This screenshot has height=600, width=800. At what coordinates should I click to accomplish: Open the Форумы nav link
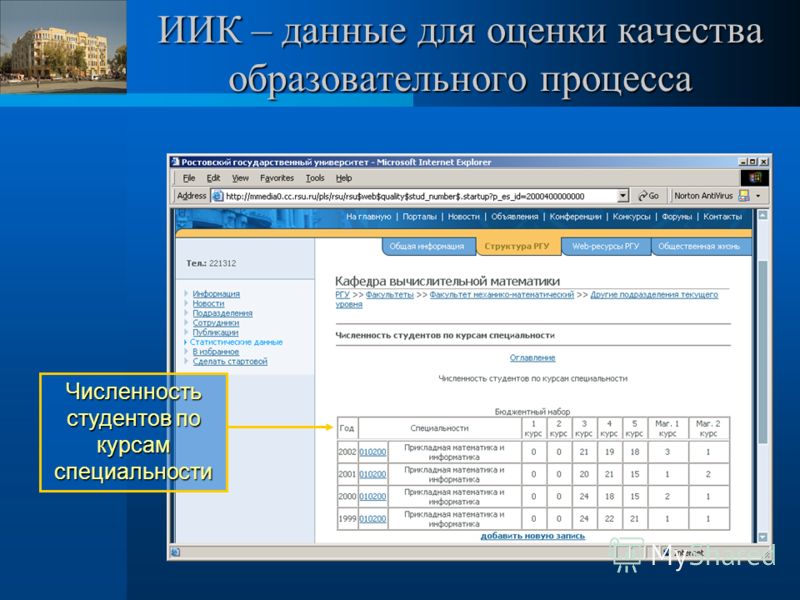[677, 217]
